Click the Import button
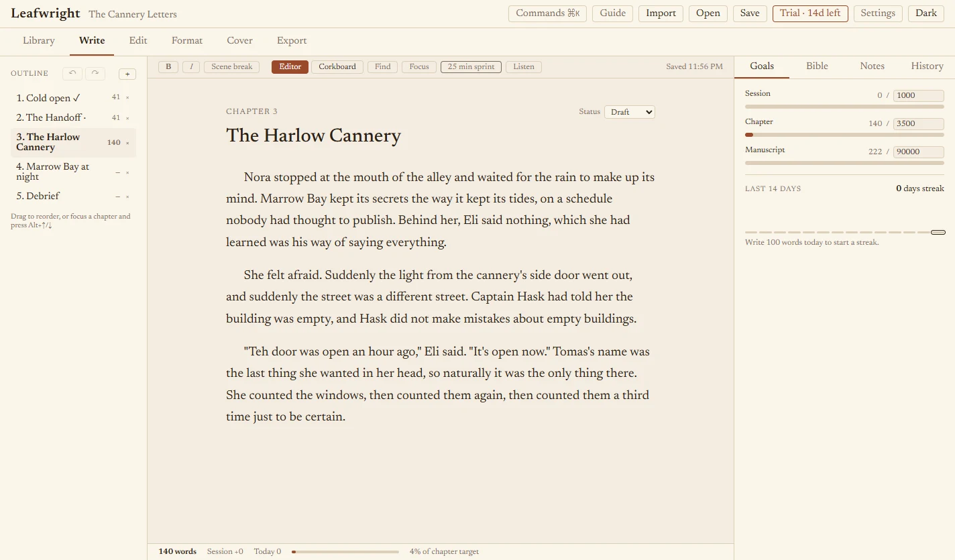Viewport: 955px width, 560px height. [661, 13]
